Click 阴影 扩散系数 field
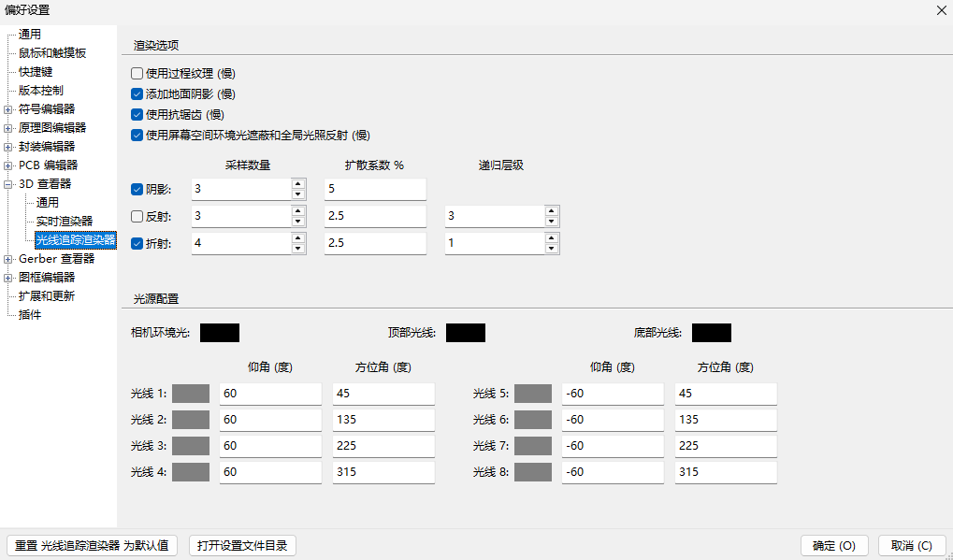953x560 pixels. coord(375,189)
